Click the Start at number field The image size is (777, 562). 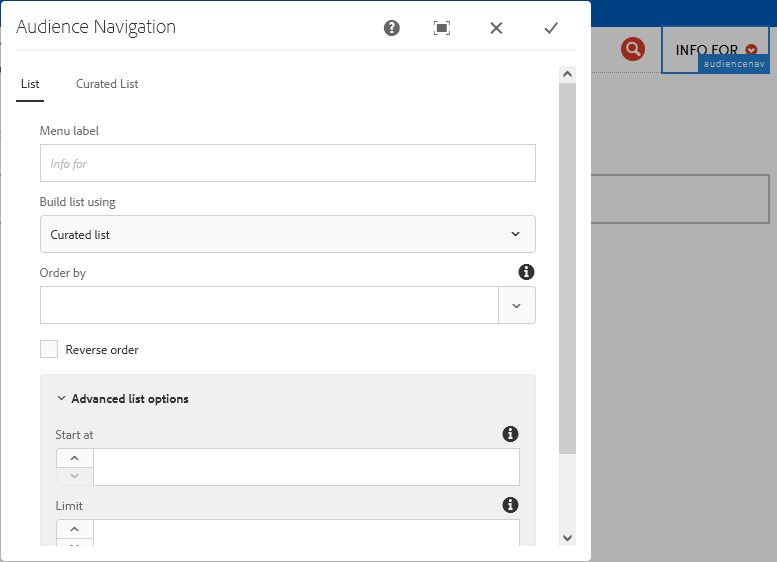coord(306,467)
